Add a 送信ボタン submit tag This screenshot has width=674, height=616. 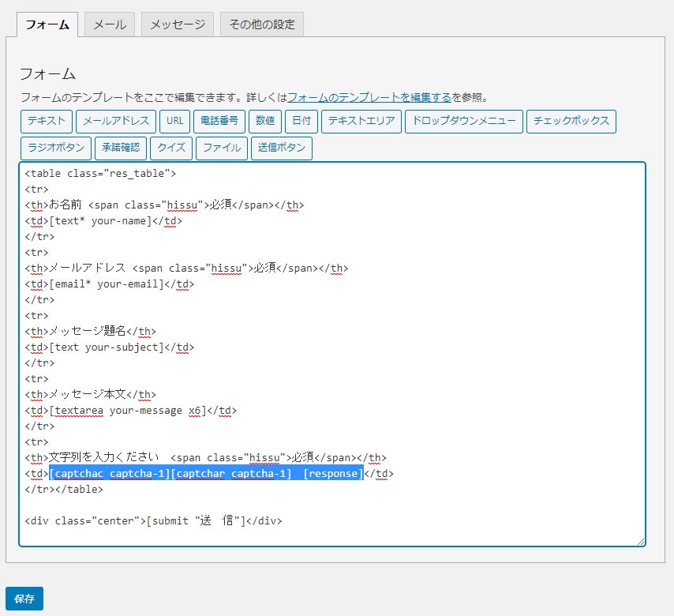[x=282, y=148]
